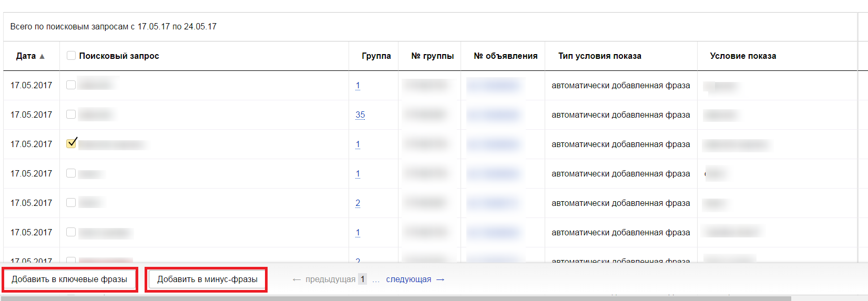The image size is (868, 301).
Task: Tick the checkbox in the row with group 35
Action: [x=72, y=115]
